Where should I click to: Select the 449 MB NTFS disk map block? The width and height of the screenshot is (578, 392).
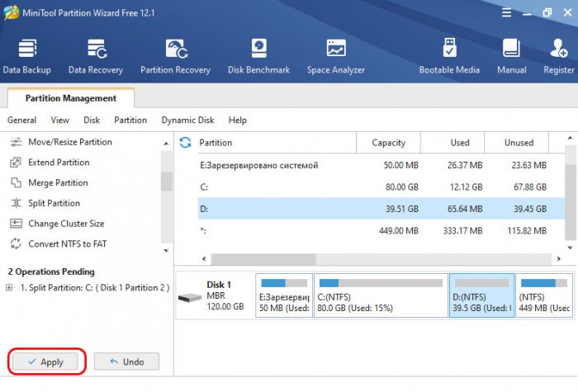pos(544,295)
